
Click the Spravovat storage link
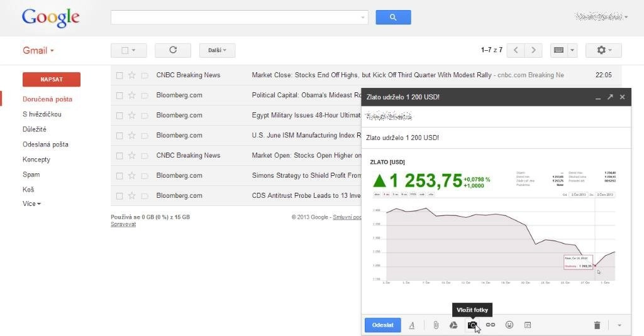[123, 224]
